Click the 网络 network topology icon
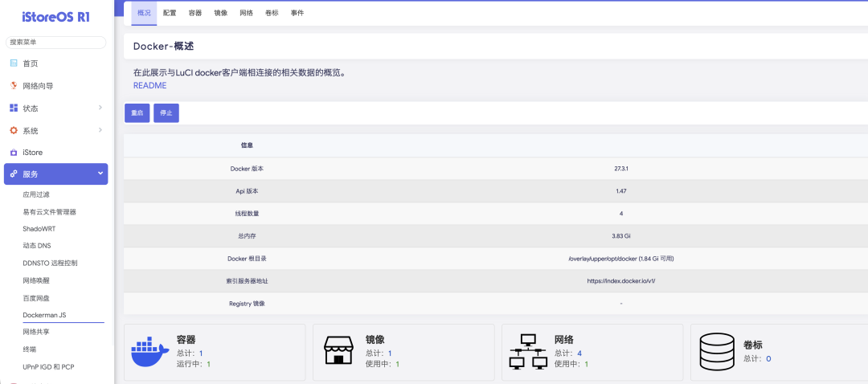 527,351
